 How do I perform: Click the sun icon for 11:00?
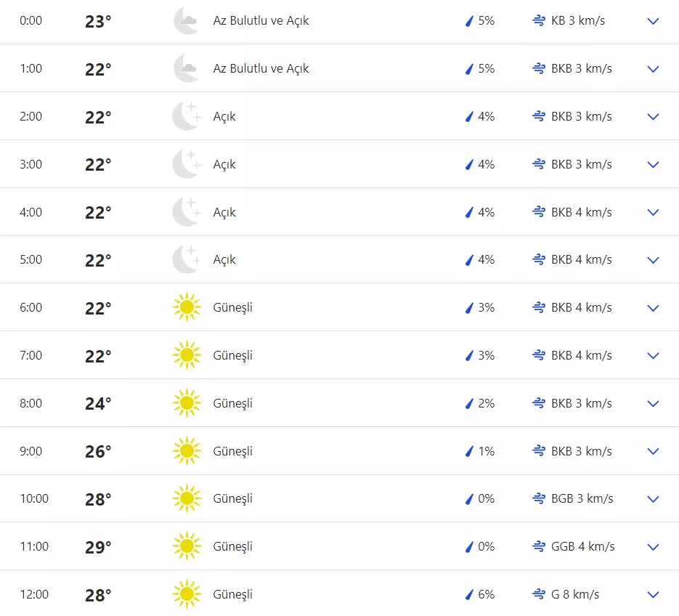tap(186, 547)
